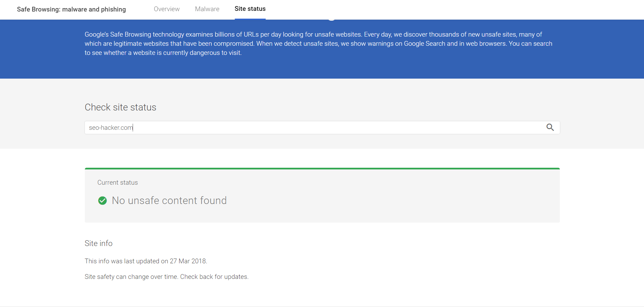Viewport: 644px width, 307px height.
Task: Select the Site status tab
Action: coord(250,9)
